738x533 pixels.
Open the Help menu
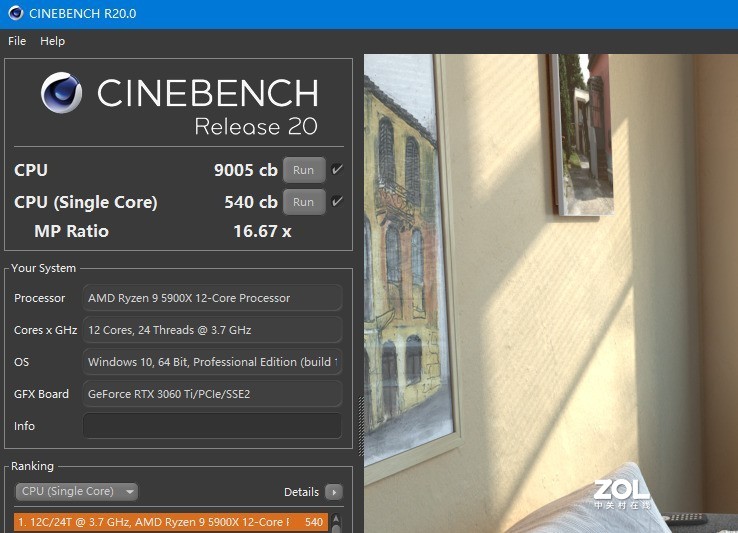pyautogui.click(x=52, y=41)
